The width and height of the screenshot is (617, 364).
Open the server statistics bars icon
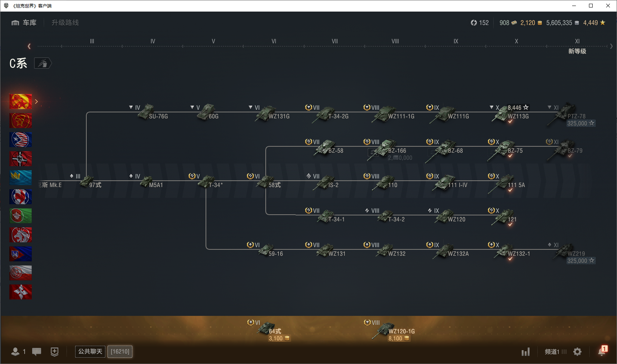(x=525, y=352)
